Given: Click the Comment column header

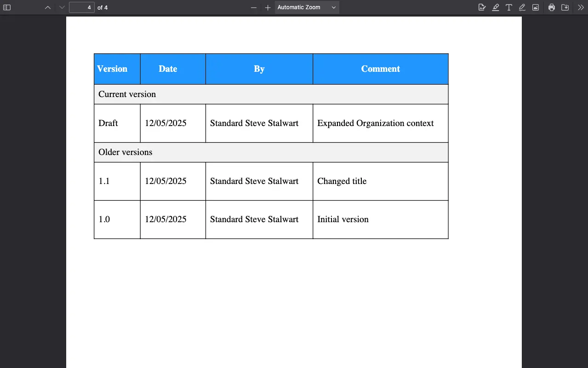Looking at the screenshot, I should pyautogui.click(x=381, y=69).
